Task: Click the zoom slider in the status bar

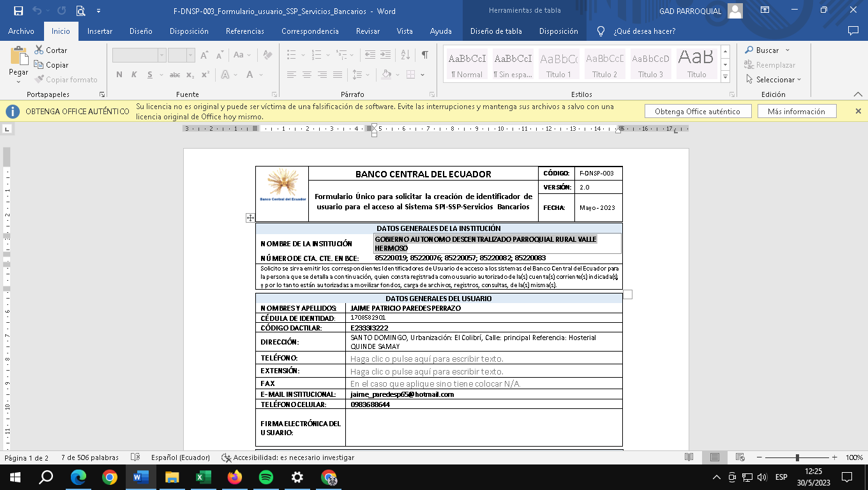Action: pyautogui.click(x=797, y=457)
